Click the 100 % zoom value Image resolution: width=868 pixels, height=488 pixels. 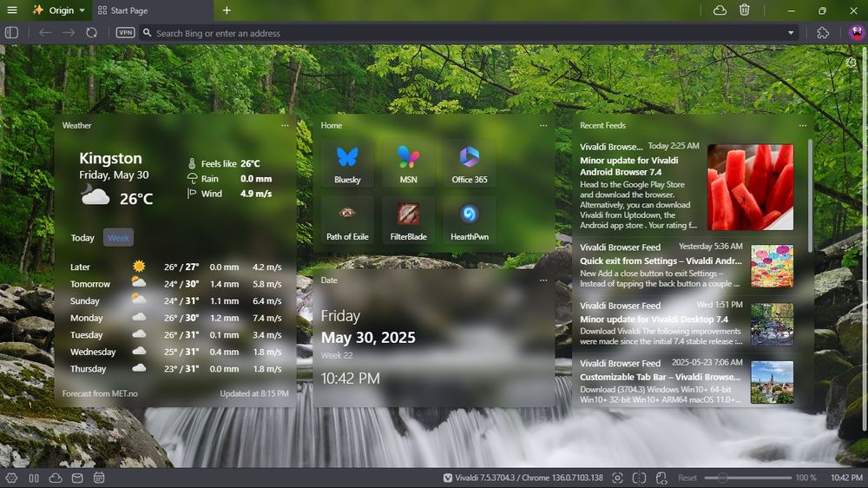(806, 478)
